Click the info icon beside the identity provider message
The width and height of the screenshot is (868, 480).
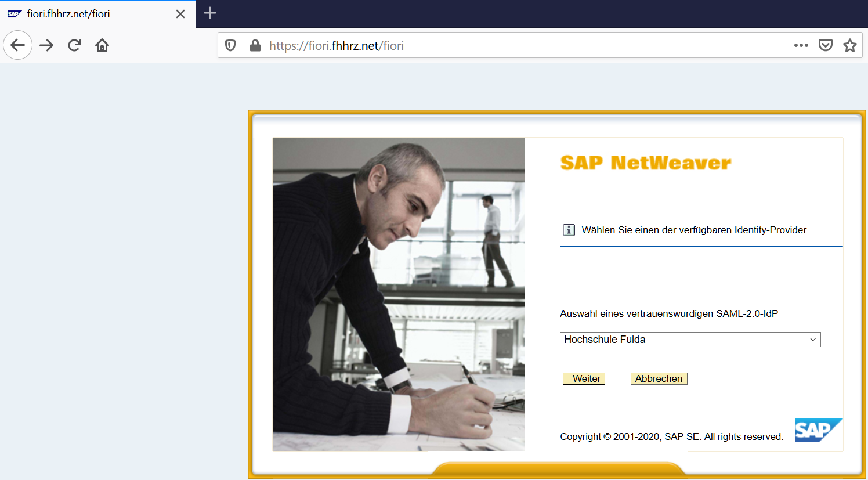click(x=569, y=230)
